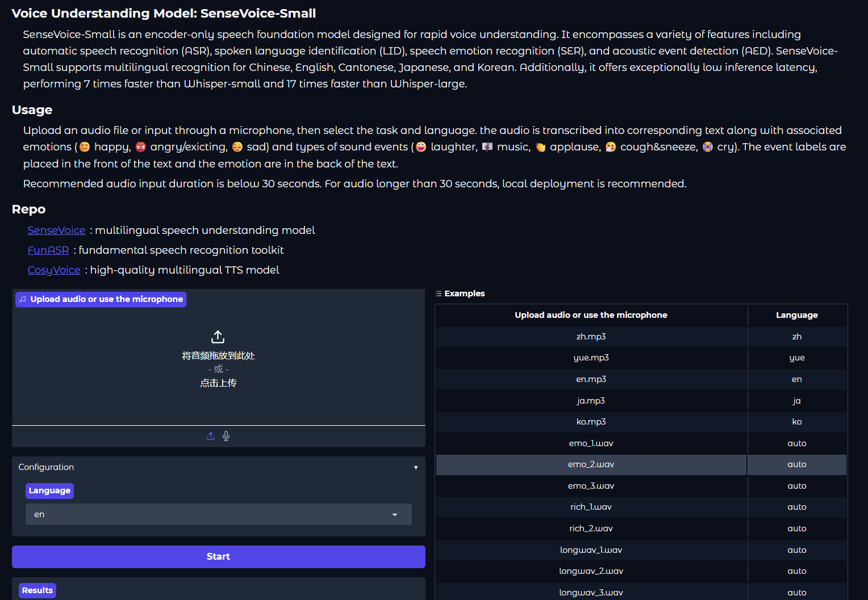Open the FunASR repo link
Image resolution: width=868 pixels, height=600 pixels.
click(x=48, y=250)
